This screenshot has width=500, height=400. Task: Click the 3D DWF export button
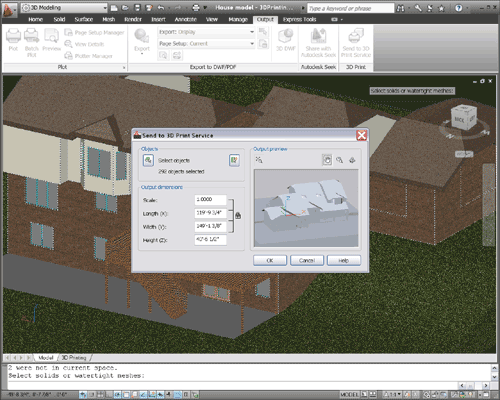pos(286,40)
